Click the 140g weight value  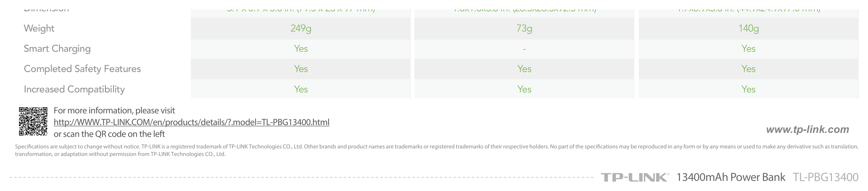pyautogui.click(x=748, y=28)
